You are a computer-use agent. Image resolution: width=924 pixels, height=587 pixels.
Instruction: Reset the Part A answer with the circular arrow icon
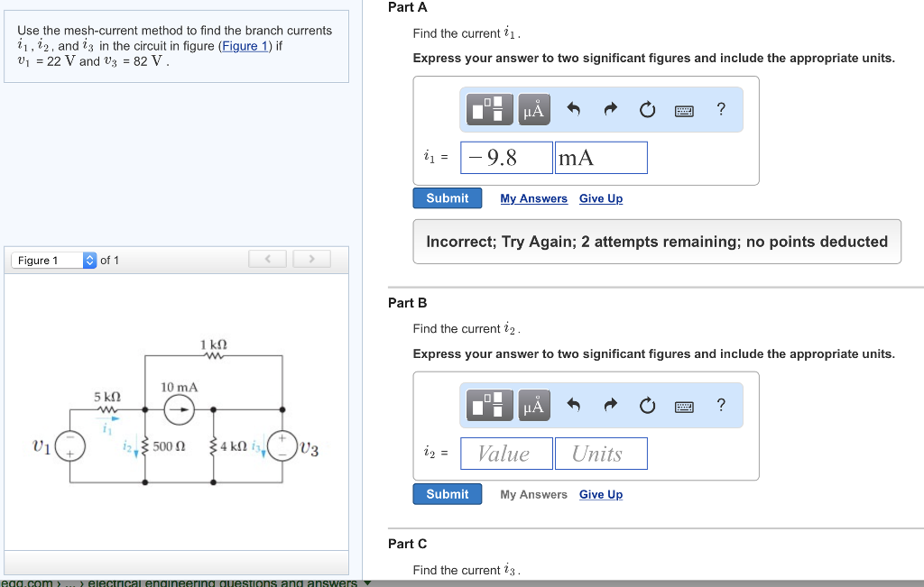[647, 109]
